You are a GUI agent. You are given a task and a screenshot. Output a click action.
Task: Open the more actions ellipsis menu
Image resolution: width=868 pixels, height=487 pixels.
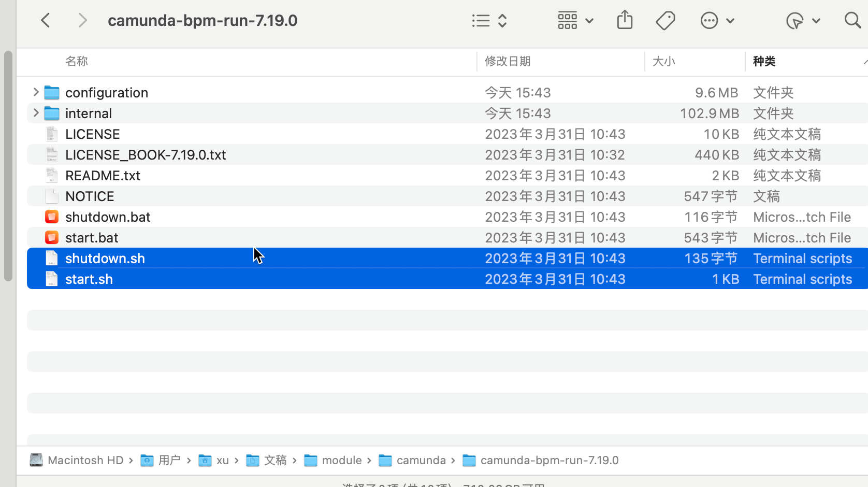point(717,21)
